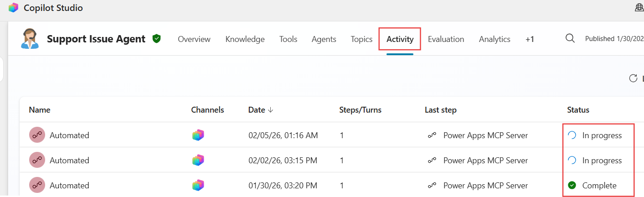Click Power Apps MCP Server in 02/05/26 row

[x=485, y=135]
